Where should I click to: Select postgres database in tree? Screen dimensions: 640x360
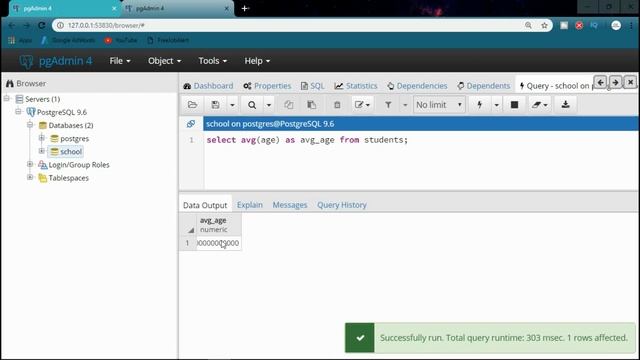pos(74,139)
